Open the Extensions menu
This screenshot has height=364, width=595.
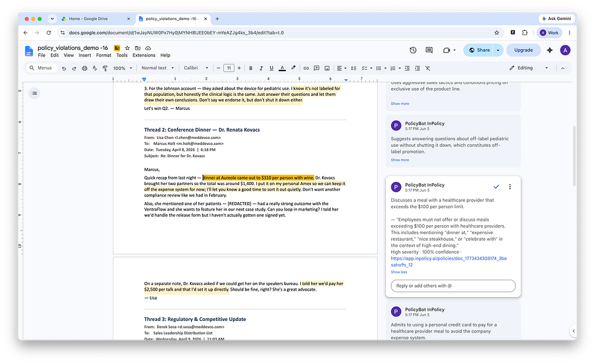point(144,55)
